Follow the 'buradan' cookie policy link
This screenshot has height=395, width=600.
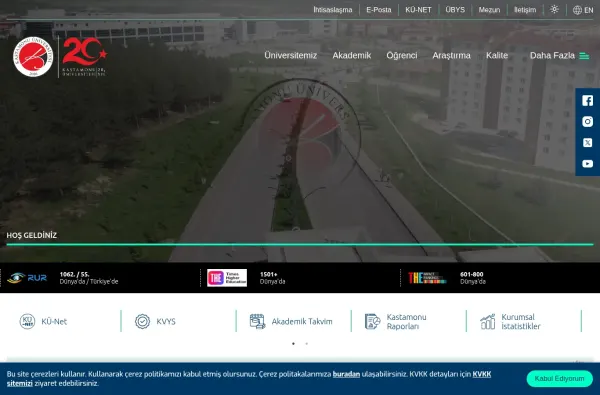346,374
